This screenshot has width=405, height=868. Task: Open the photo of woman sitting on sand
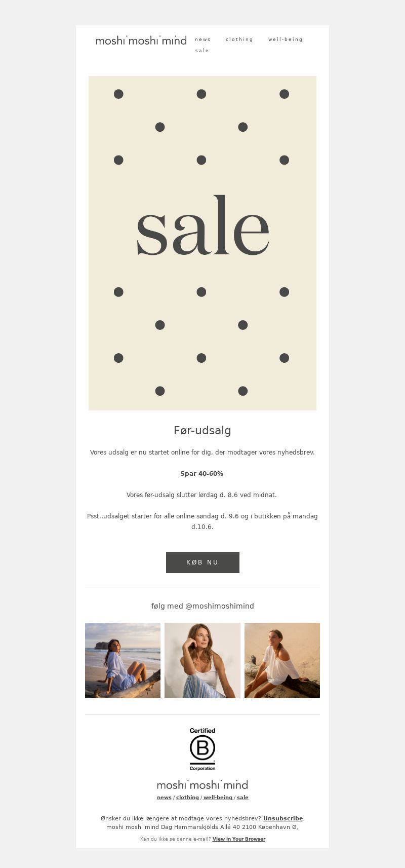282,660
